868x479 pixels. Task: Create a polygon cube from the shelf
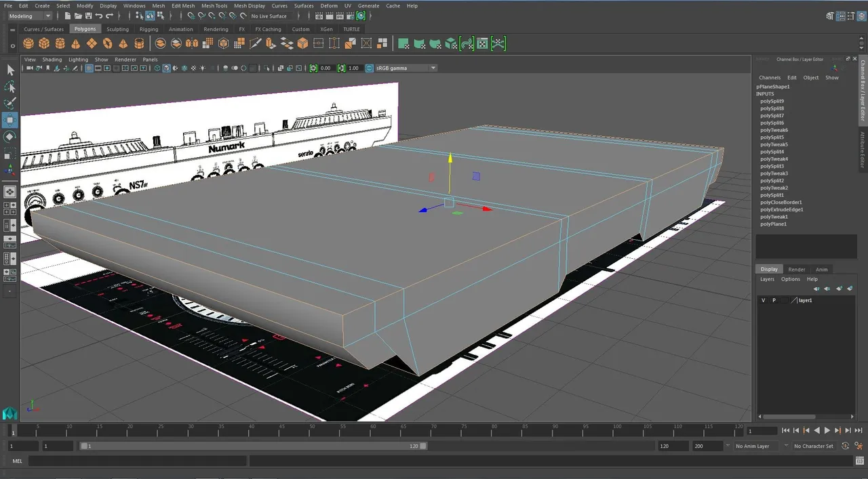[44, 43]
